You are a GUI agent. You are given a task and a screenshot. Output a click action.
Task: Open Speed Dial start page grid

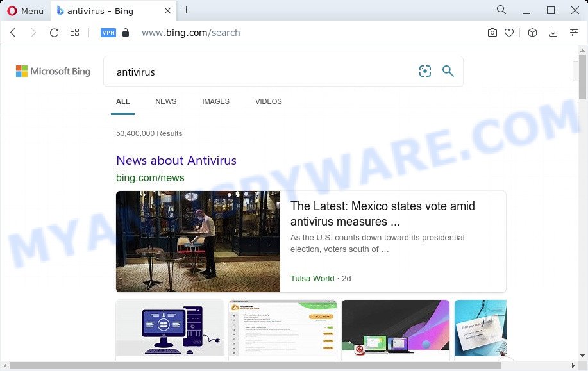[x=74, y=33]
